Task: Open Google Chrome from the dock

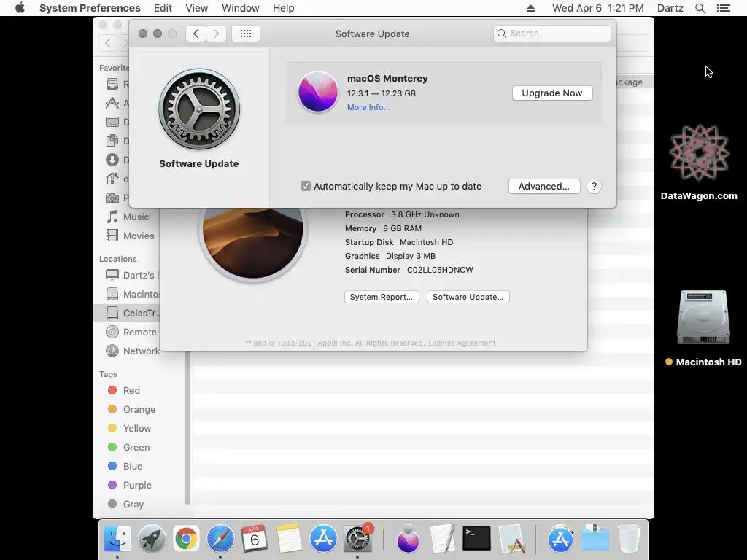Action: pyautogui.click(x=186, y=539)
